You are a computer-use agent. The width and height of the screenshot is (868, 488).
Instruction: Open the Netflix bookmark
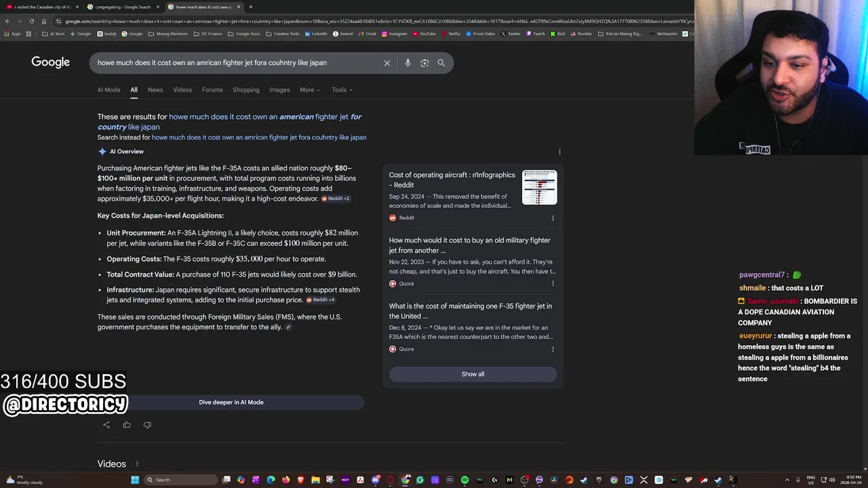tap(451, 33)
